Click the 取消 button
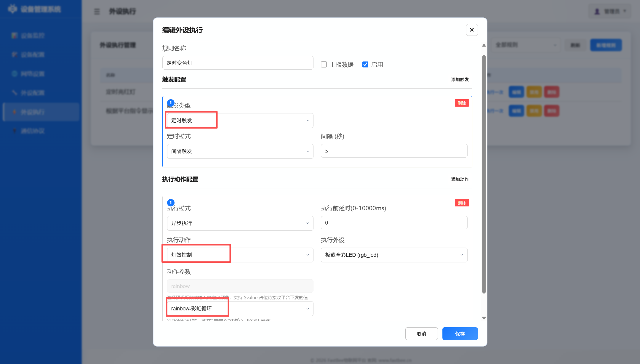640x364 pixels. pyautogui.click(x=421, y=334)
